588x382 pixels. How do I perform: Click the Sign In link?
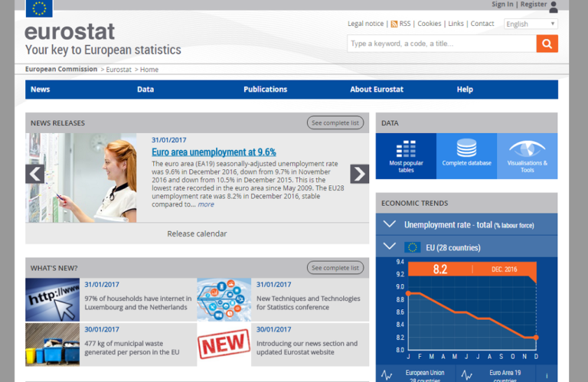coord(502,4)
